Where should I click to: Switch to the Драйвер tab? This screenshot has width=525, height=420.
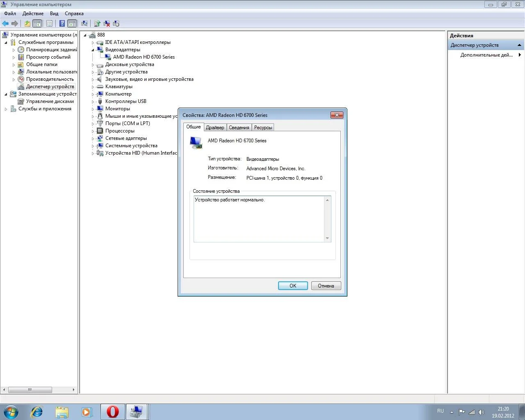215,128
